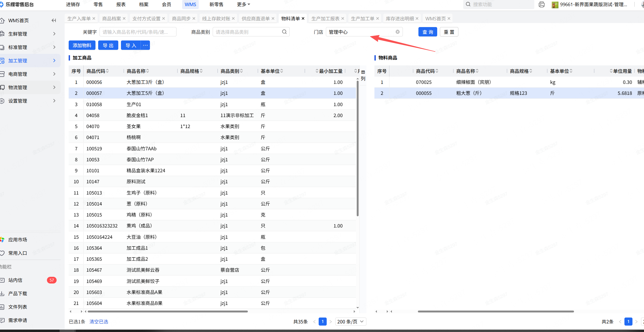Open the 更多 top menu dropdown
The width and height of the screenshot is (644, 332).
coord(243,5)
